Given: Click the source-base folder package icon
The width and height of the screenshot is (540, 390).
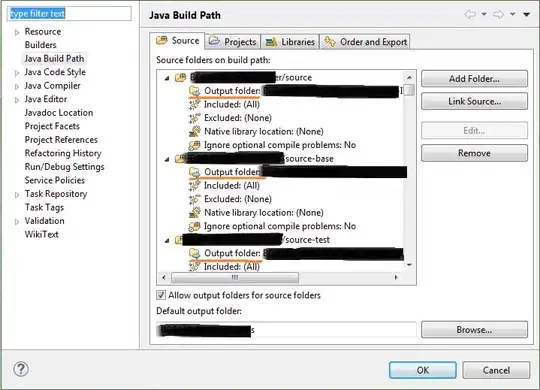Looking at the screenshot, I should 179,158.
